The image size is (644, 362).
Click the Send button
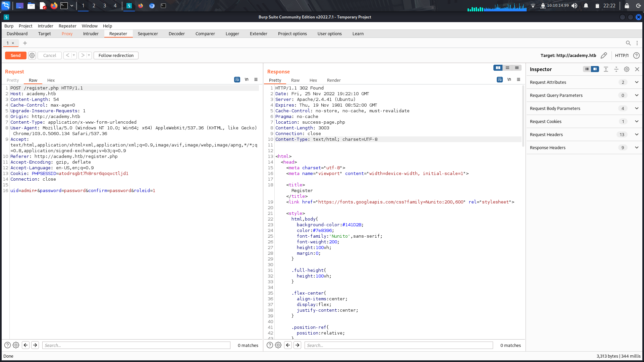tap(15, 55)
